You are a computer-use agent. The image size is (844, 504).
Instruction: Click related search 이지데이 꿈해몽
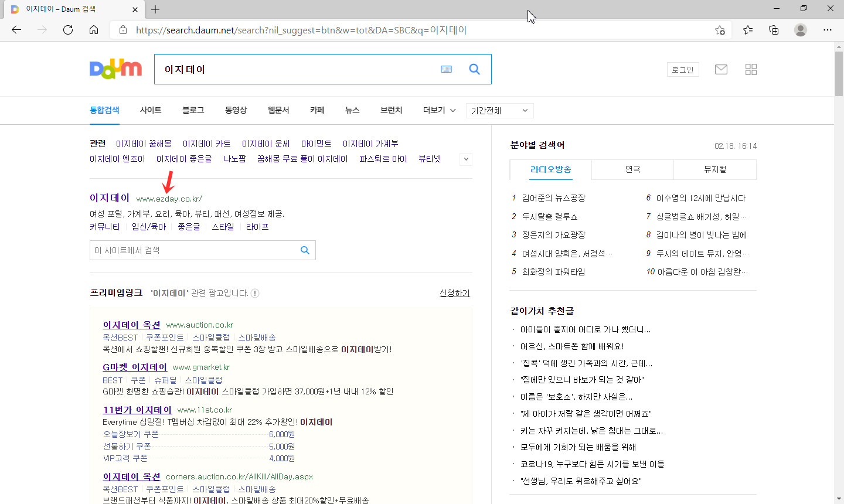(144, 144)
